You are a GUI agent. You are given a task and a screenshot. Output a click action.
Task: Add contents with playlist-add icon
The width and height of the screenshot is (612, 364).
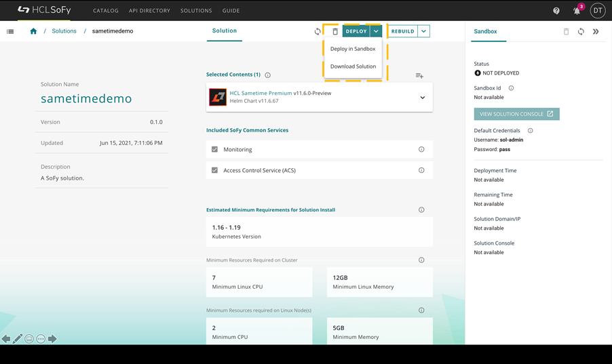point(419,76)
